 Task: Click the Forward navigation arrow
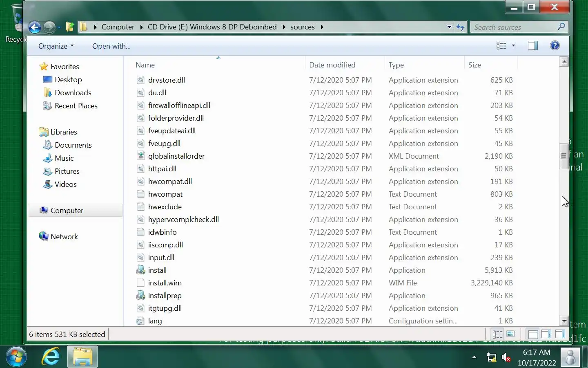pyautogui.click(x=49, y=27)
